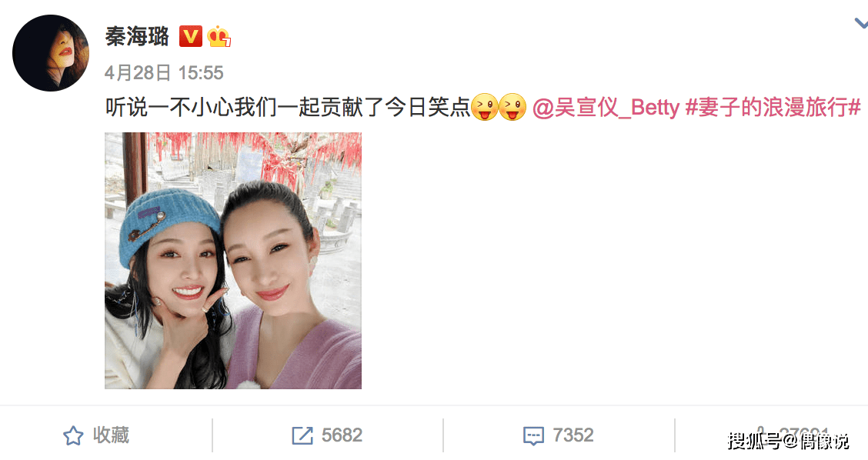Click the orange V verification badge
The image size is (868, 460).
(x=190, y=36)
